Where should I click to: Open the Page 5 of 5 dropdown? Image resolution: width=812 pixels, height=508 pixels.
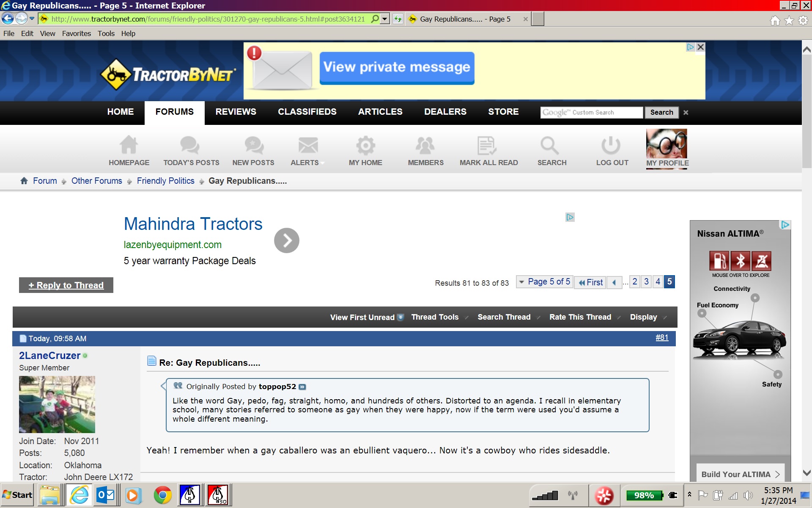[x=544, y=282]
